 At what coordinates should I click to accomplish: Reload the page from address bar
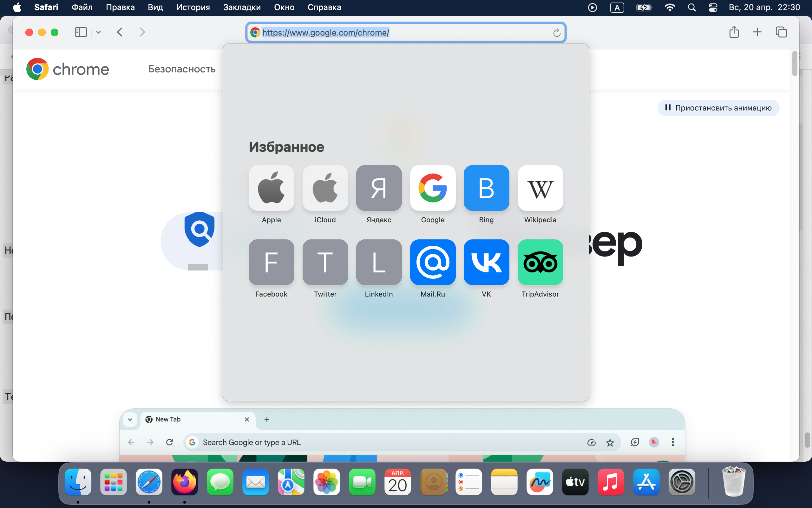pos(557,33)
